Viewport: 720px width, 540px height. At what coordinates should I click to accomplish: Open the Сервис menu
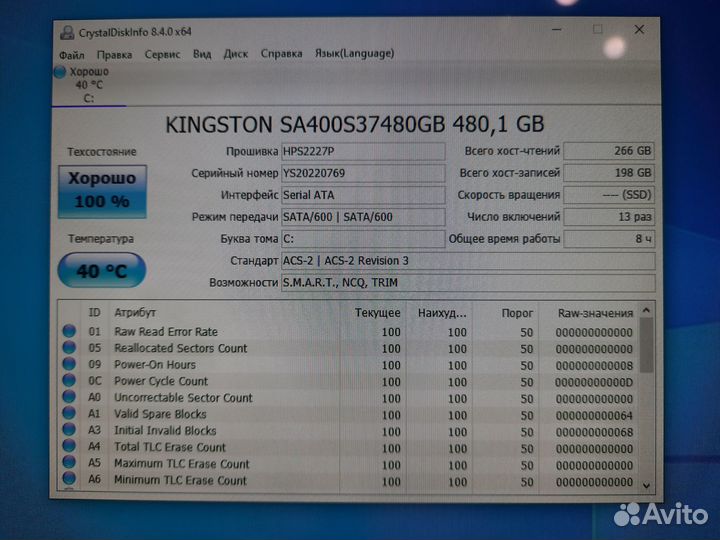[x=162, y=54]
